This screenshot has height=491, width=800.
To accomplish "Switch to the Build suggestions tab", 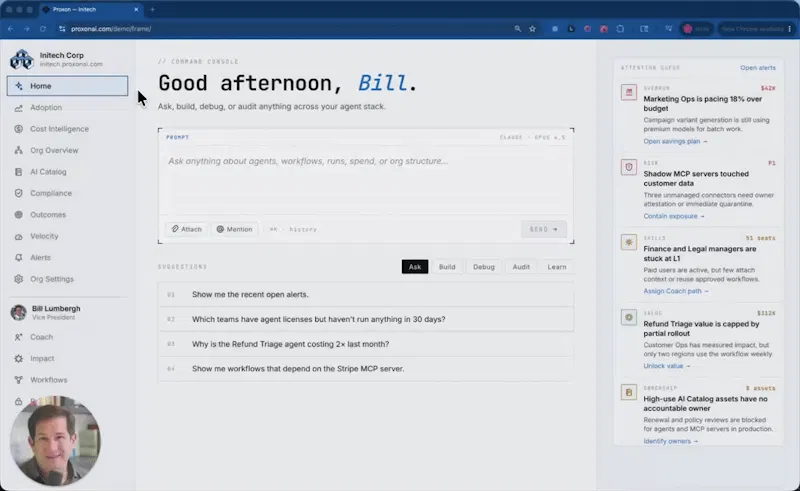I will pyautogui.click(x=447, y=267).
